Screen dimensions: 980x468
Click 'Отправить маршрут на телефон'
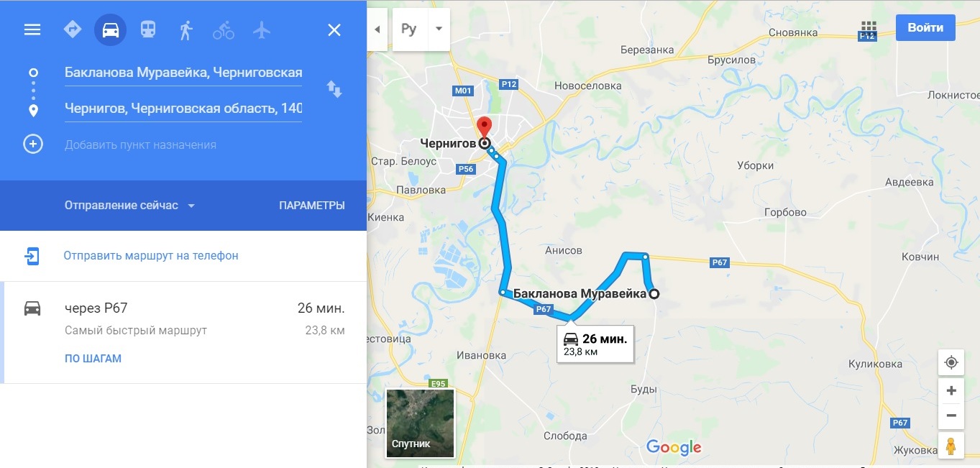[x=151, y=256]
